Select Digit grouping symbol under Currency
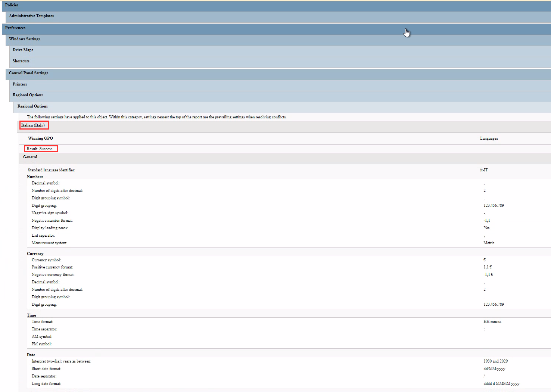This screenshot has width=551, height=392. point(51,297)
